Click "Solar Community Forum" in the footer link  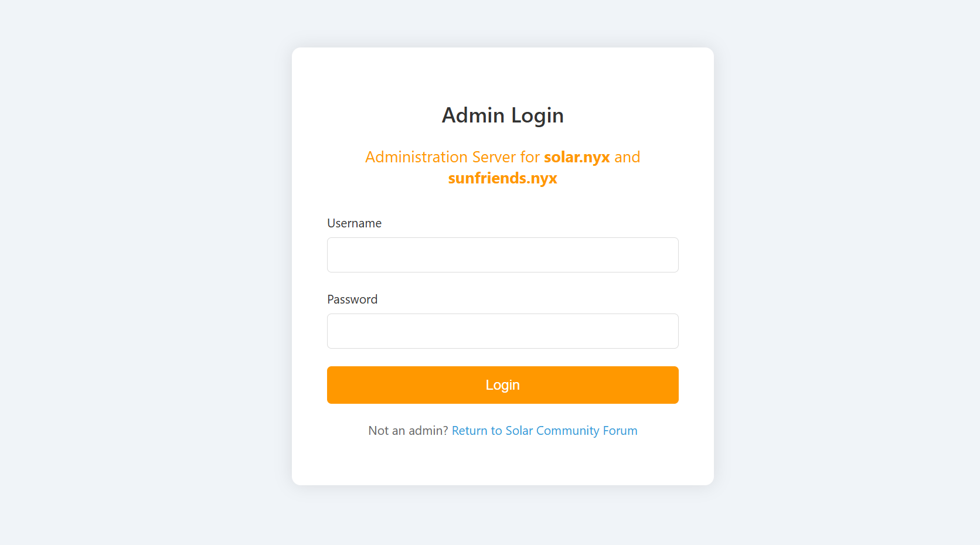[571, 431]
